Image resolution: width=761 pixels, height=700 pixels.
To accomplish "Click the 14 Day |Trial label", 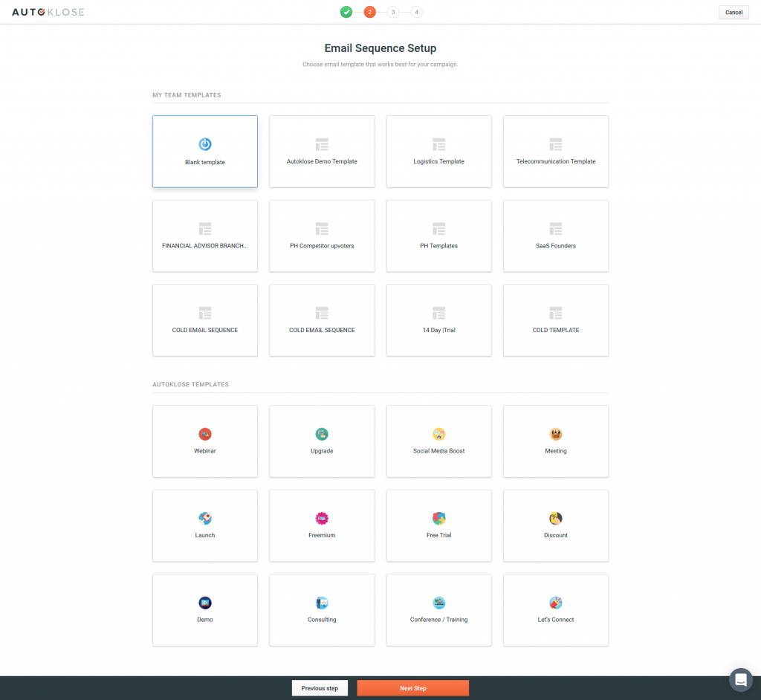I will [x=438, y=330].
